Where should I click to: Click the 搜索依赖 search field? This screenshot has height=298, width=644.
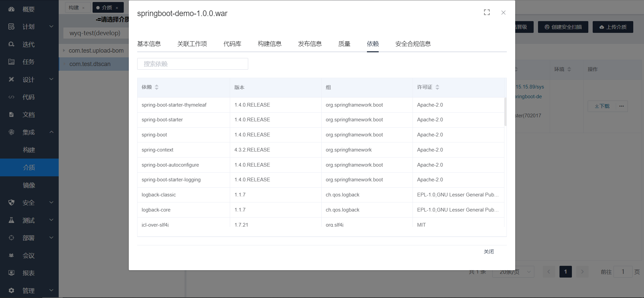(193, 64)
